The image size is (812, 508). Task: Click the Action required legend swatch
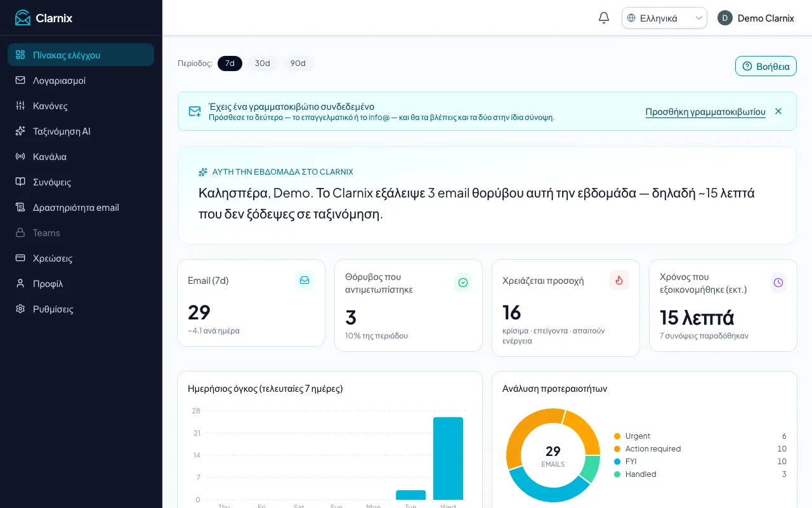[x=617, y=449]
